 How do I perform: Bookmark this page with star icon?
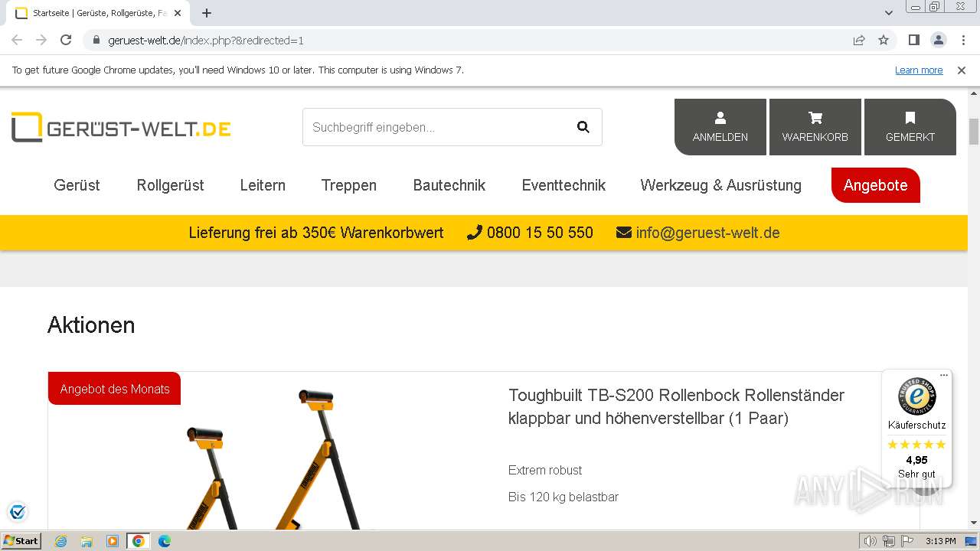[884, 41]
